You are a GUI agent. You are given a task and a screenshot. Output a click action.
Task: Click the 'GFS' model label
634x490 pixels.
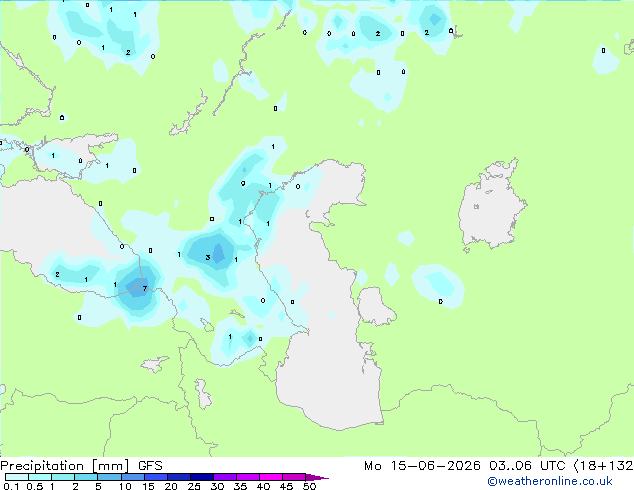click(150, 466)
